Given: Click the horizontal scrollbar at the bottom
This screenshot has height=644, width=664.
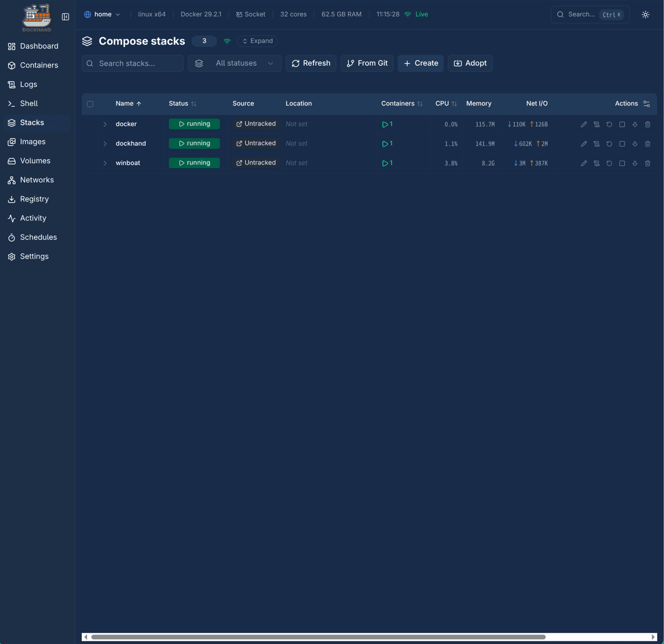Looking at the screenshot, I should click(x=318, y=637).
